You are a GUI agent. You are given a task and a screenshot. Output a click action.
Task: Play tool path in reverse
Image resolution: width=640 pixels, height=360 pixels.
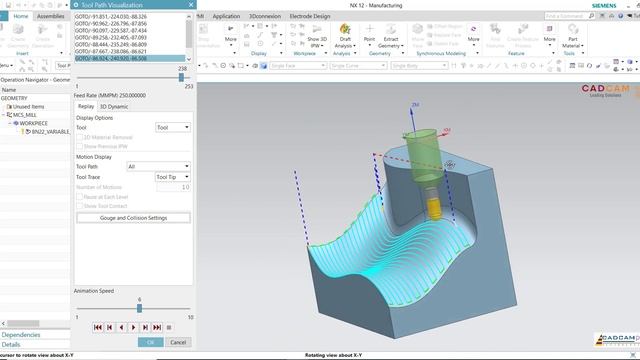[121, 327]
